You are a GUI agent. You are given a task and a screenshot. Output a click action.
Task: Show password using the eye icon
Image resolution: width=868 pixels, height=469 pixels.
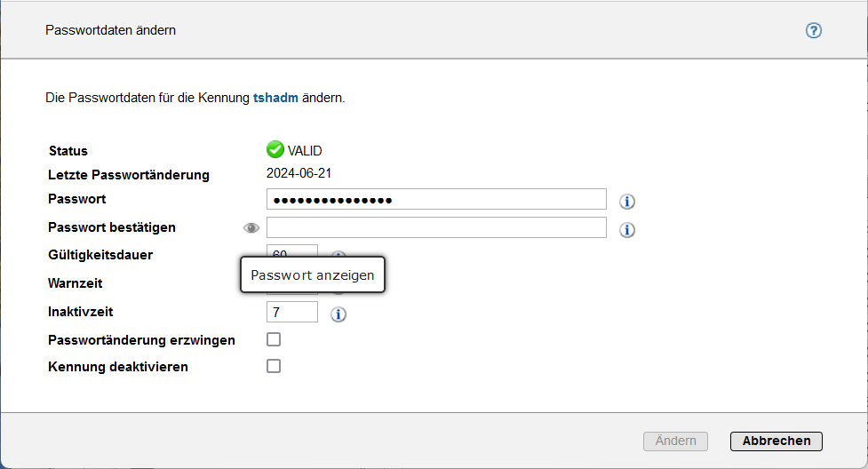tap(252, 228)
